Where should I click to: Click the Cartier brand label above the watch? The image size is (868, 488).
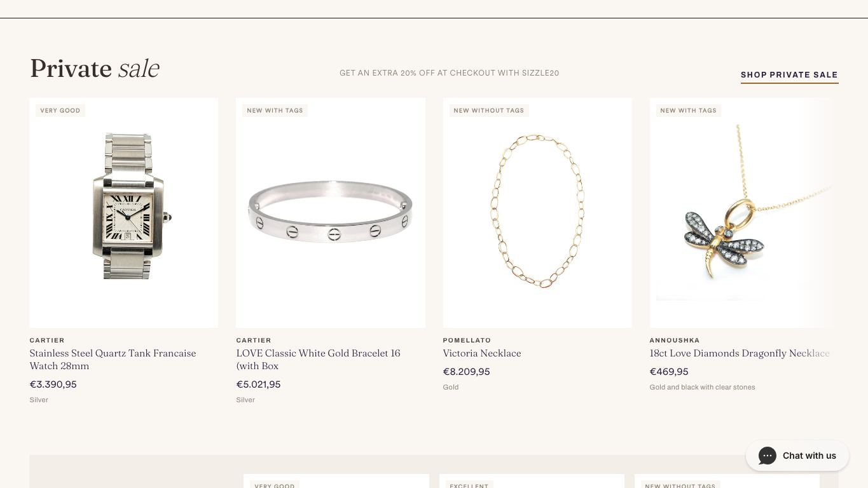tap(47, 341)
